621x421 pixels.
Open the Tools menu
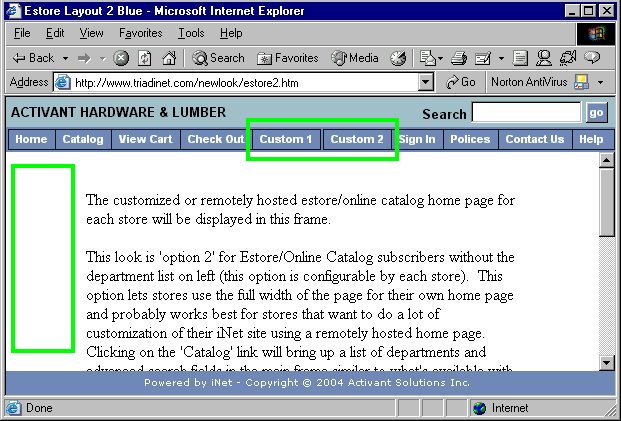pyautogui.click(x=191, y=33)
